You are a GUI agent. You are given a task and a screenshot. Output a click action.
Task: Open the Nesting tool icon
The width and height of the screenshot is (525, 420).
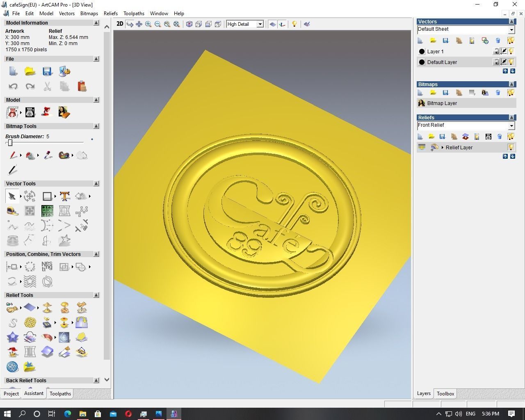tap(47, 267)
